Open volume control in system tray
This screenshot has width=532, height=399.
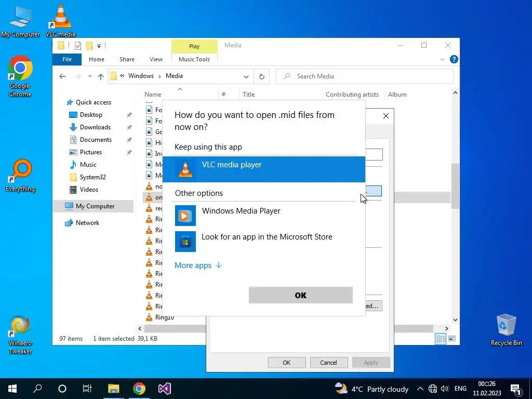pyautogui.click(x=445, y=389)
